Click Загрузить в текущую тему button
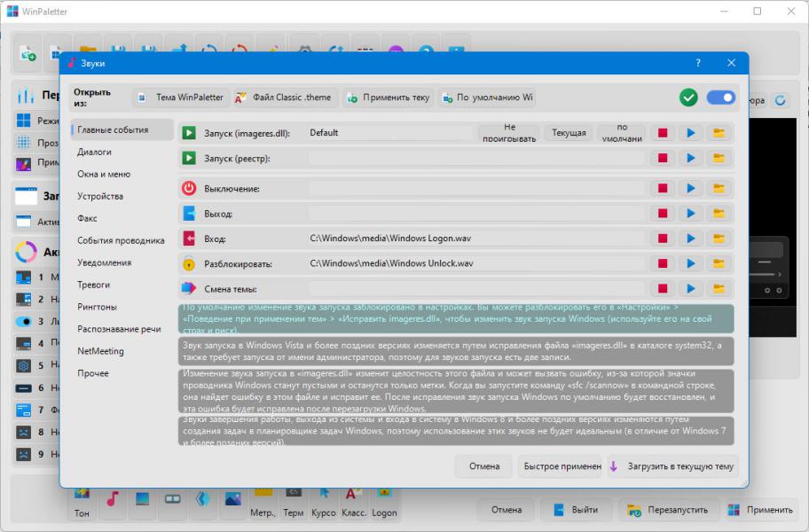 coord(672,466)
